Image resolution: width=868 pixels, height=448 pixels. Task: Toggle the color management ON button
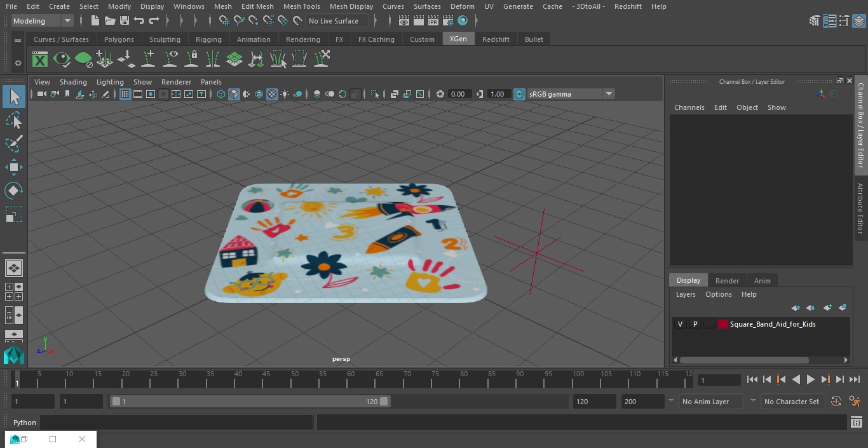pos(519,94)
